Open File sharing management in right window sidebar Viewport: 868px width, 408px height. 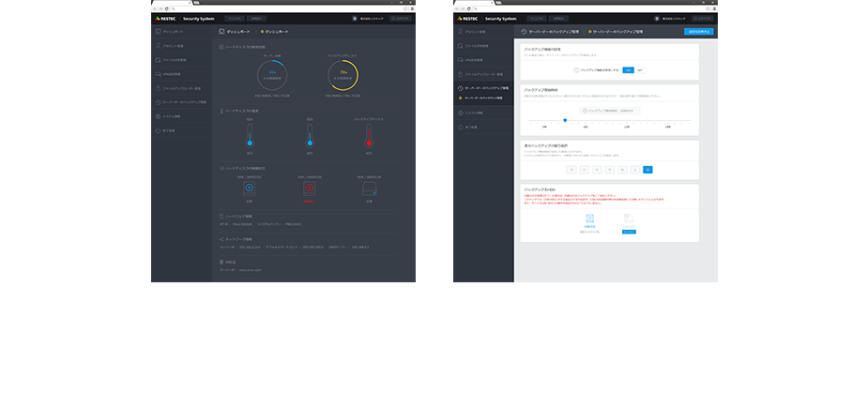coord(484,45)
